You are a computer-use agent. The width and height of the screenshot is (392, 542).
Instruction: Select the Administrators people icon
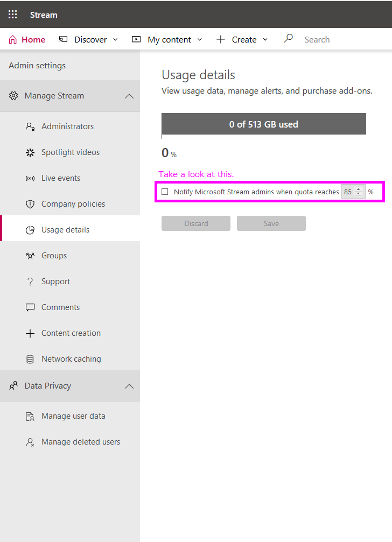tap(30, 126)
